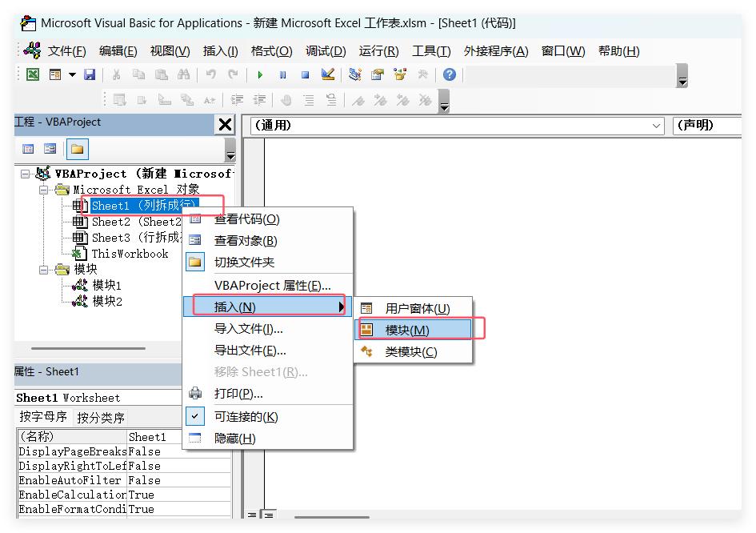Open Help with the blue question mark
The image size is (756, 533).
(x=450, y=74)
